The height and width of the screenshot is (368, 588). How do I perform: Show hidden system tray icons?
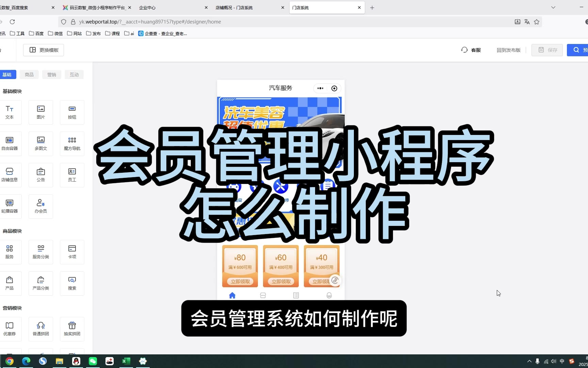click(529, 361)
